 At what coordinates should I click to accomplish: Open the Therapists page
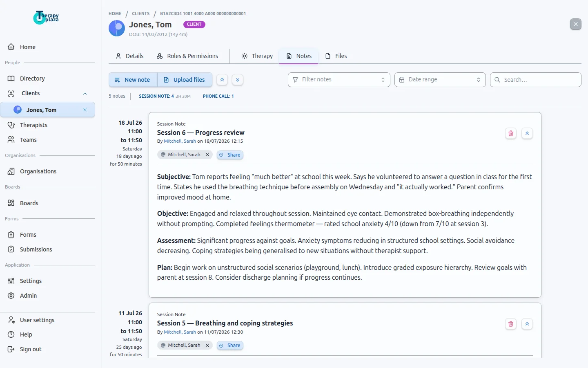[47, 125]
